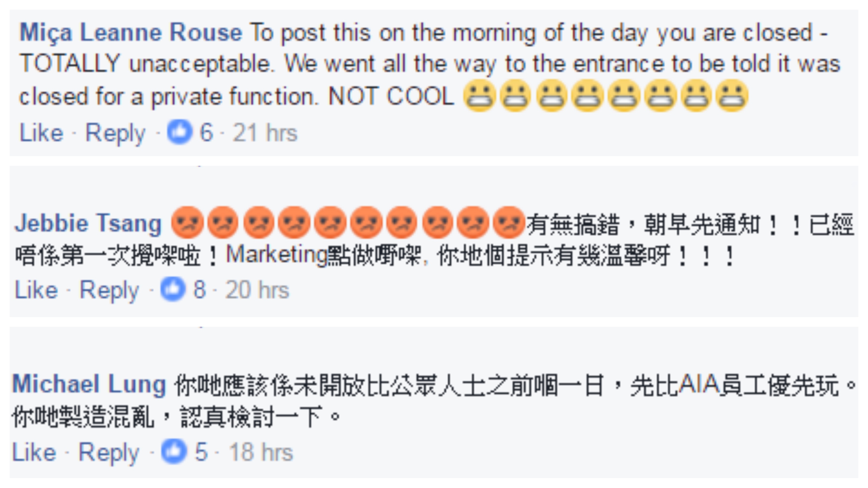Open the 21 hrs timestamp link
This screenshot has height=488, width=868.
(265, 133)
